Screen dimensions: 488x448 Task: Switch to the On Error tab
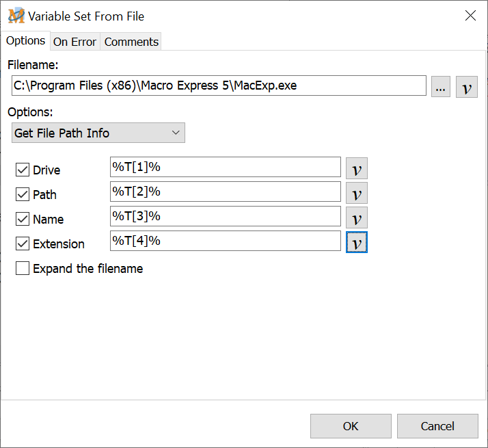pos(74,42)
